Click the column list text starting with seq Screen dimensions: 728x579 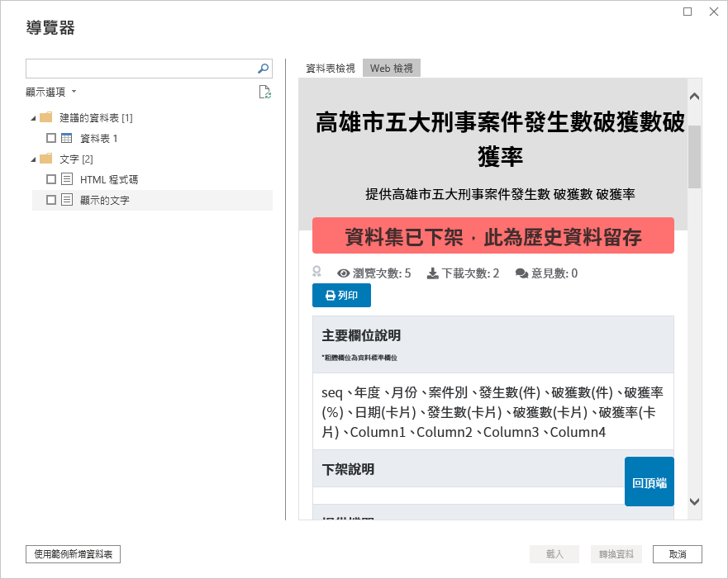(x=493, y=412)
